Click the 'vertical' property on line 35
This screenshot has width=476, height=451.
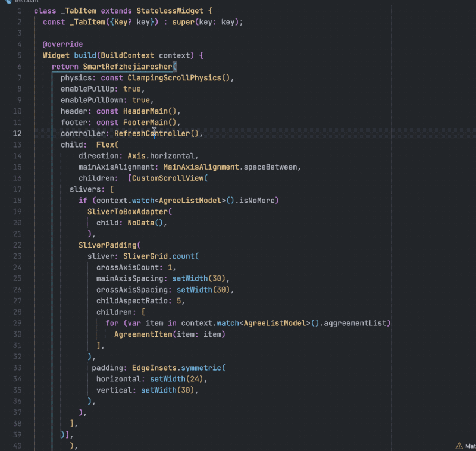tap(114, 390)
